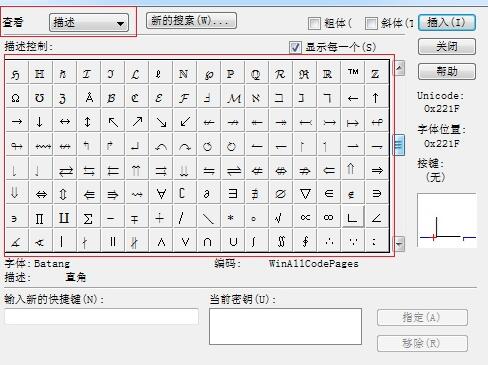This screenshot has height=365, width=488.
Task: Select the left arrow ← symbol cell
Action: 353,97
